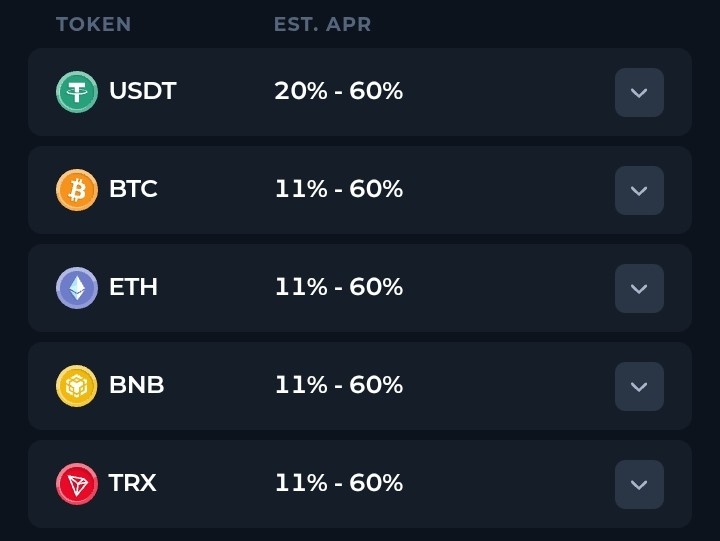720x541 pixels.
Task: Click the TOKEN column header
Action: click(x=93, y=24)
